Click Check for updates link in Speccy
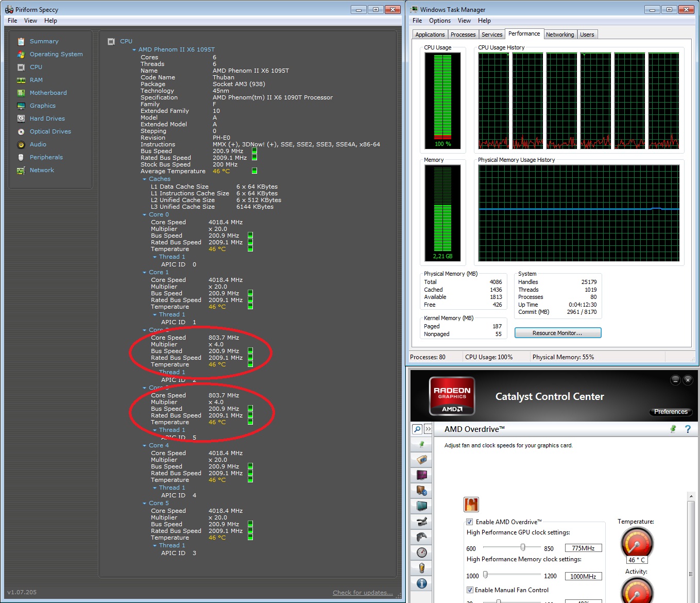The height and width of the screenshot is (603, 700). pos(363,593)
